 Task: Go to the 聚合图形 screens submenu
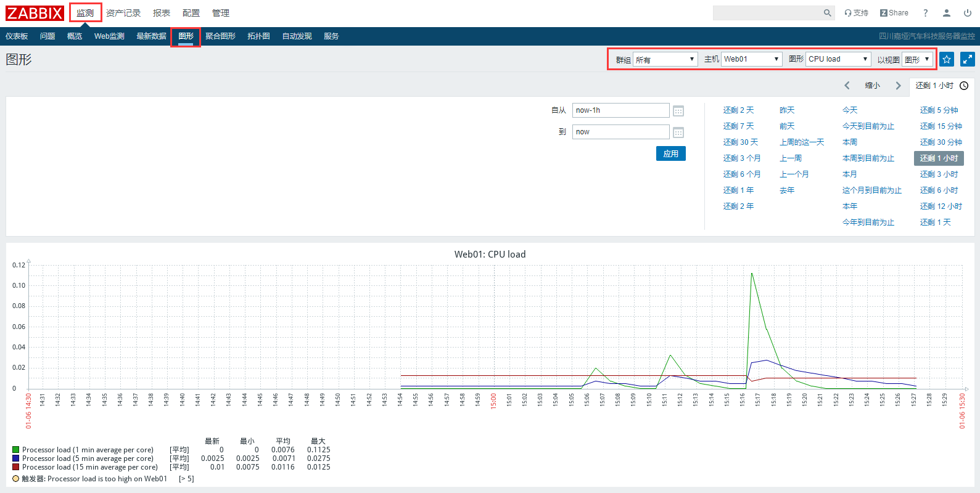[x=221, y=36]
